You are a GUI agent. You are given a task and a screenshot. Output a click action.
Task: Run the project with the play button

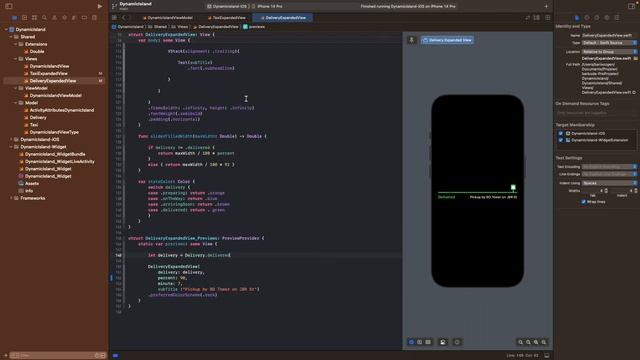coord(100,6)
